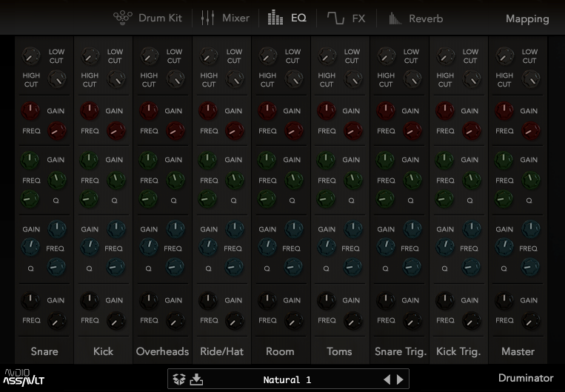The width and height of the screenshot is (565, 392).
Task: Click the Overheads green Freq knob
Action: point(175,180)
